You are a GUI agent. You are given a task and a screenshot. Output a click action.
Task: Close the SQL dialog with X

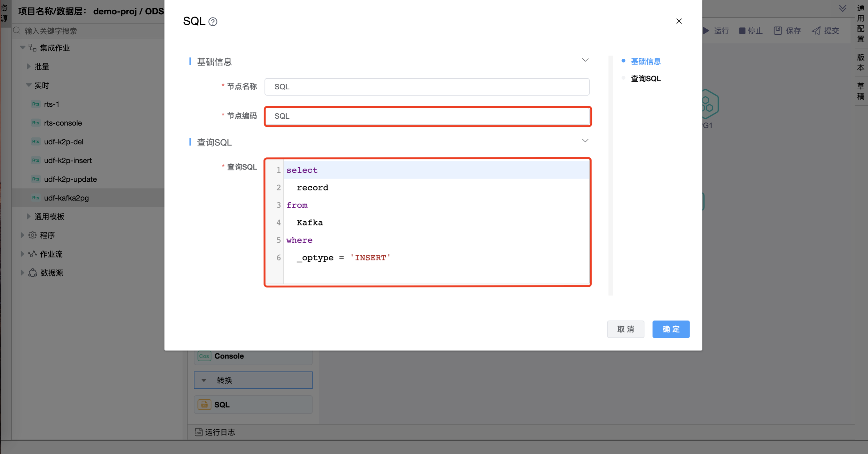pos(679,21)
